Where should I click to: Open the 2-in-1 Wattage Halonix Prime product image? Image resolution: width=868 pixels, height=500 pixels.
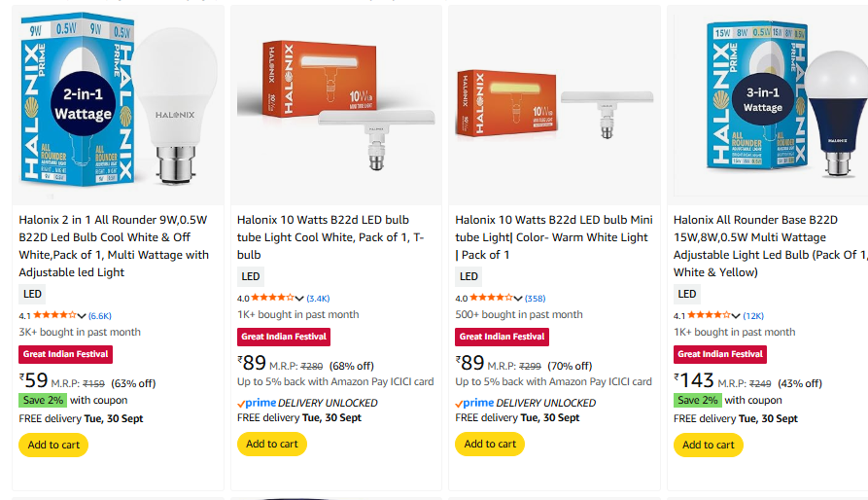tap(119, 102)
